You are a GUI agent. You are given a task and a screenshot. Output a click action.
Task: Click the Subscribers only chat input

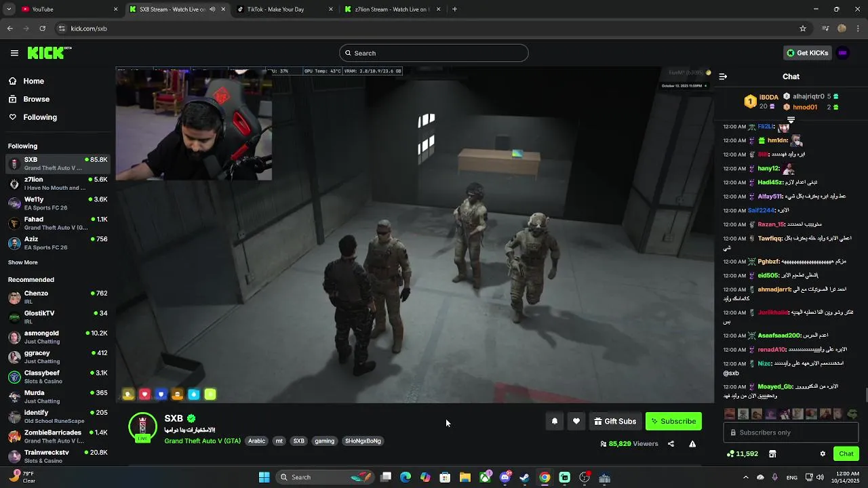[791, 432]
